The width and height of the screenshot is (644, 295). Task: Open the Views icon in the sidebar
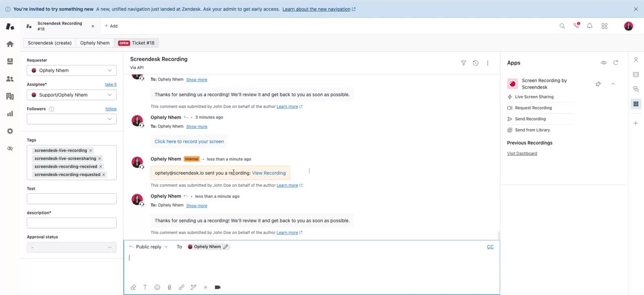pyautogui.click(x=10, y=61)
